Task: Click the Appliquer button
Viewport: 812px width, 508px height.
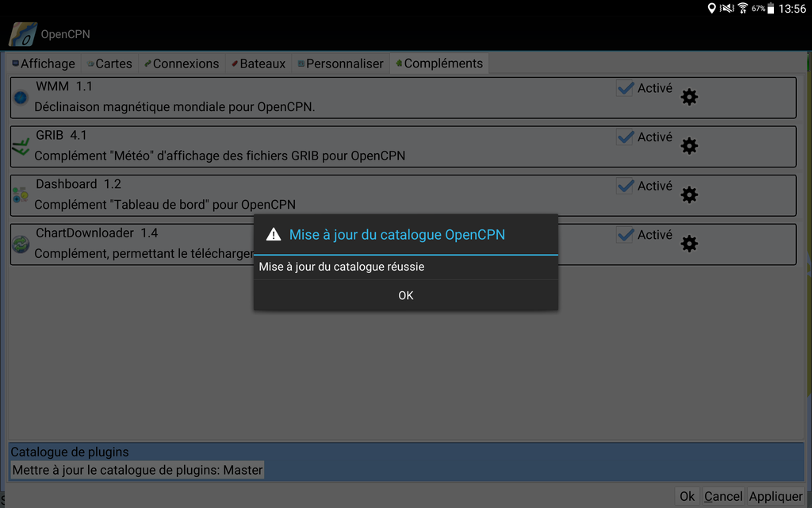Action: coord(776,497)
